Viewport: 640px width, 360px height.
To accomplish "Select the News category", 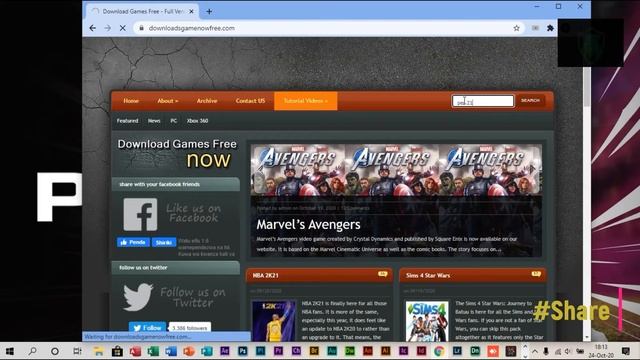I will [x=154, y=121].
